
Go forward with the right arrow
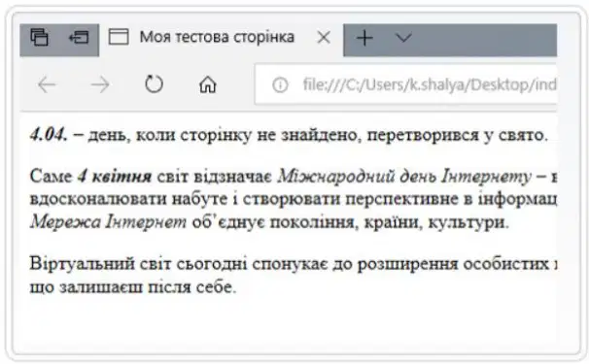click(100, 84)
